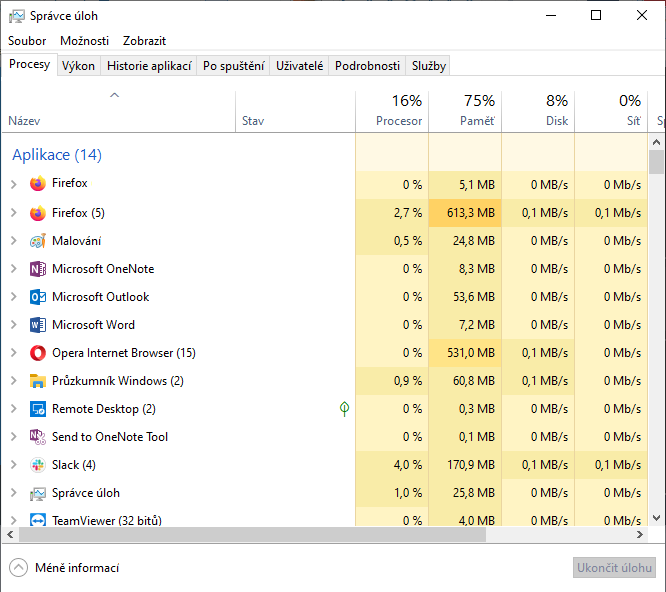The width and height of the screenshot is (666, 592).
Task: Expand the Microsoft Outlook row
Action: click(x=14, y=297)
